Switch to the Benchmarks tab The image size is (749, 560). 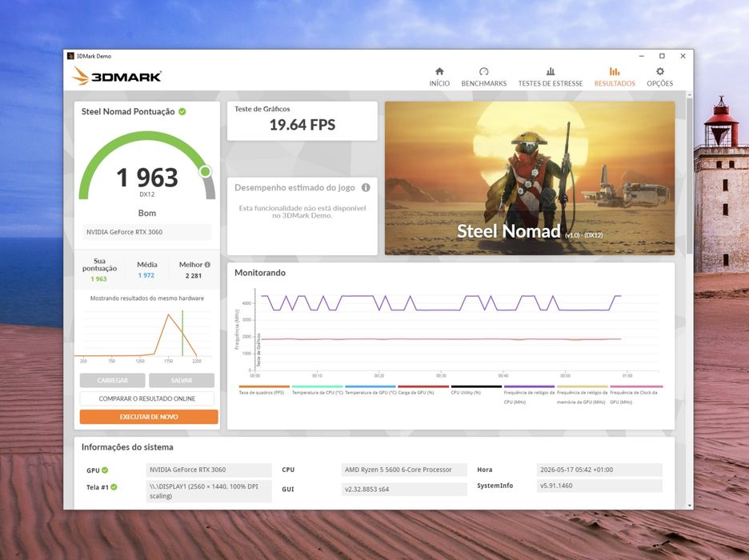pos(483,77)
